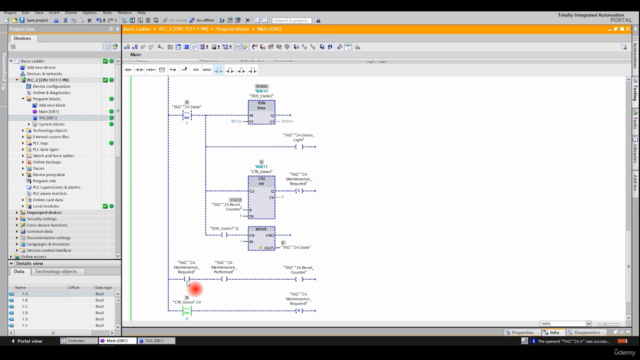
Task: Click the insert network icon in editor toolbar
Action: [x=127, y=47]
